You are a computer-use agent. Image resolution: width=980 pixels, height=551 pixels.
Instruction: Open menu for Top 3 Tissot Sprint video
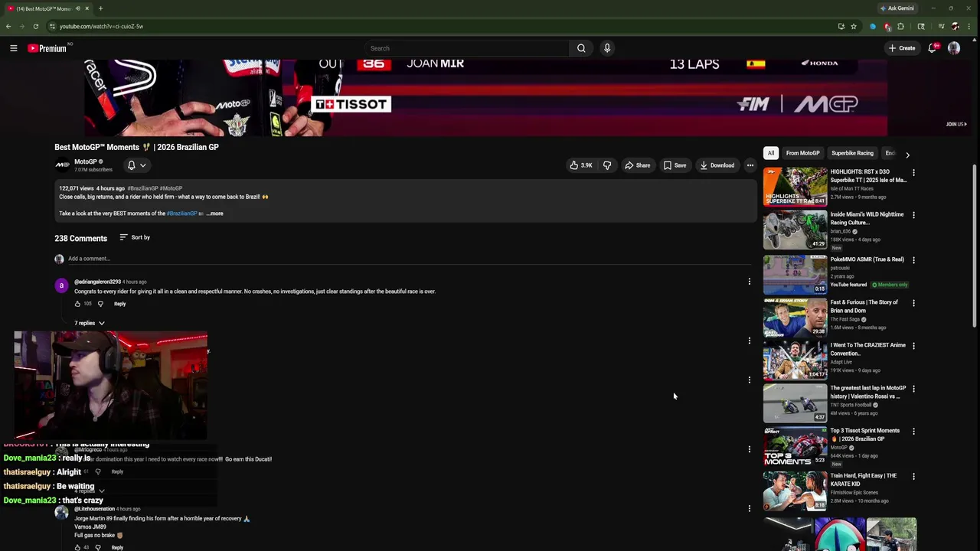(x=913, y=432)
